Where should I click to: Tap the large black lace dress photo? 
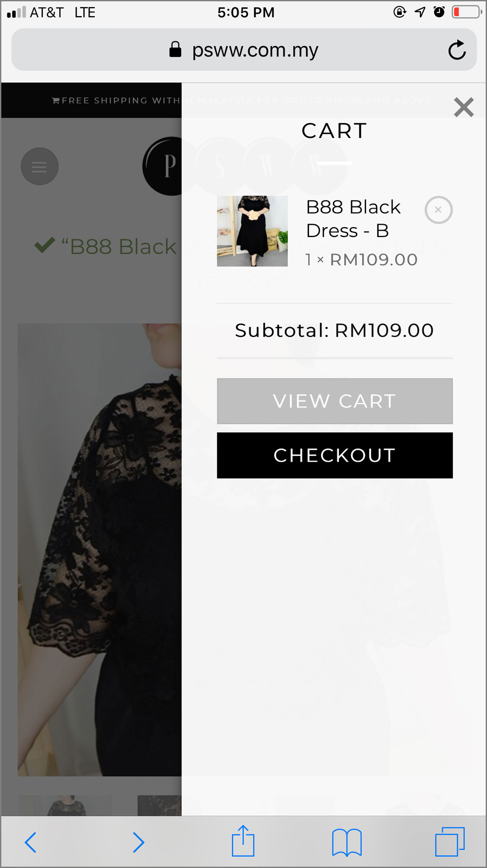point(100,550)
